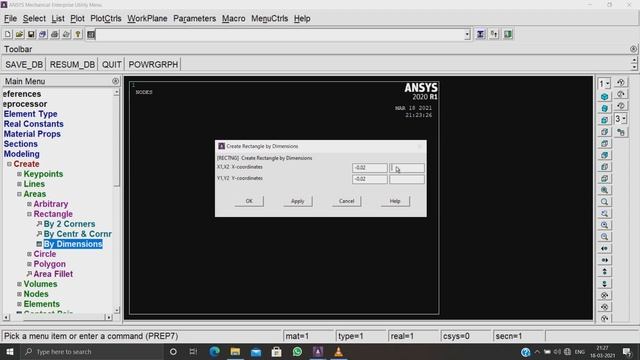Image resolution: width=640 pixels, height=360 pixels.
Task: Click the Main Menu vertical scrollbar
Action: tap(116, 202)
